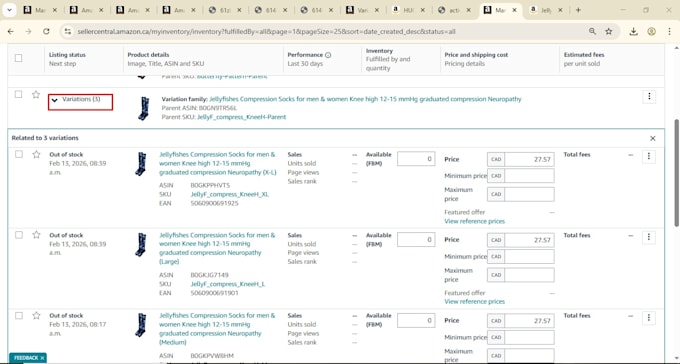Image resolution: width=680 pixels, height=364 pixels.
Task: Set minimum price for Large variation
Action: pos(529,256)
